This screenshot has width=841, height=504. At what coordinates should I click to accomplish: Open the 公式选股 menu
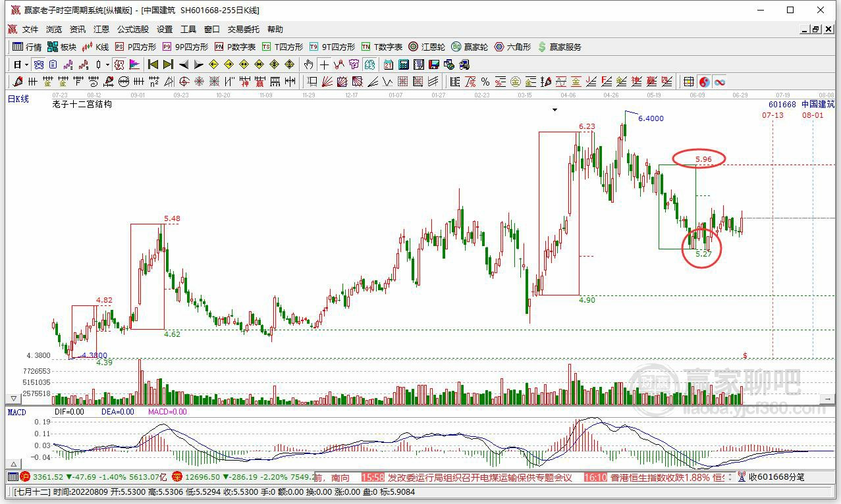pyautogui.click(x=133, y=30)
